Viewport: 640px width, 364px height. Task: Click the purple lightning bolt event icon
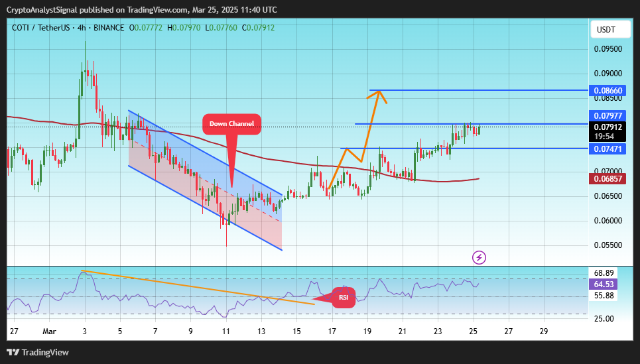coord(479,257)
